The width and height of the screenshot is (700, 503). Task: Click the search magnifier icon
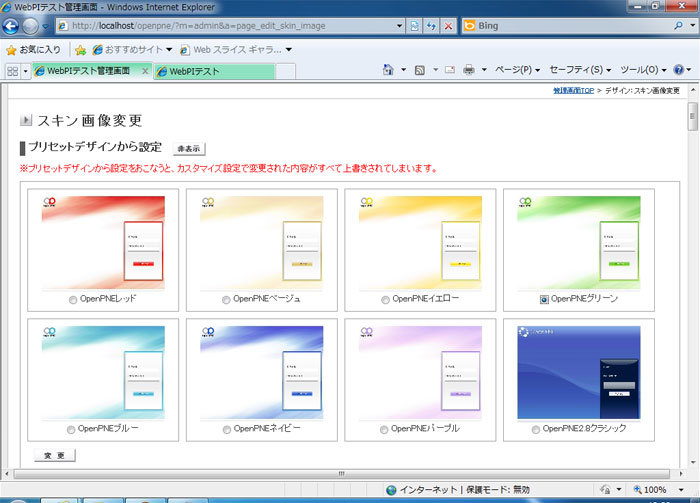pyautogui.click(x=678, y=26)
